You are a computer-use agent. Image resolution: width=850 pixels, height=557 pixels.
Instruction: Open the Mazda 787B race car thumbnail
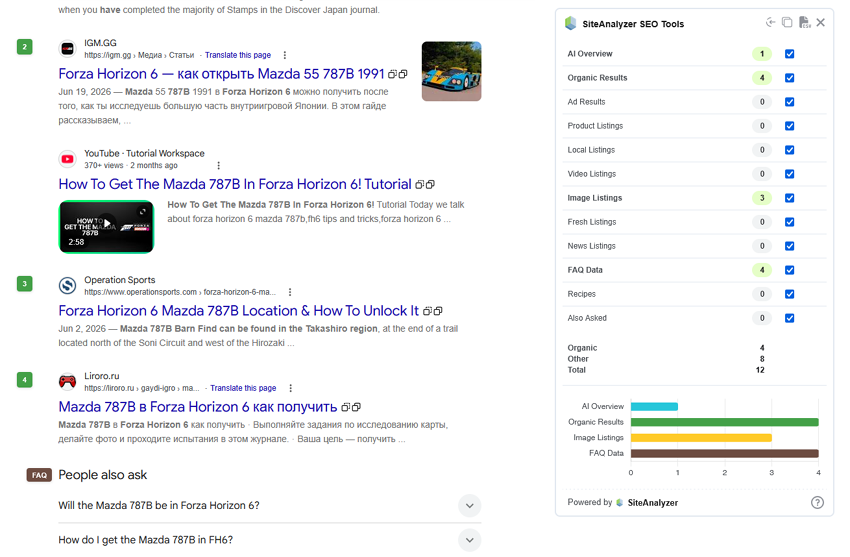[x=452, y=71]
